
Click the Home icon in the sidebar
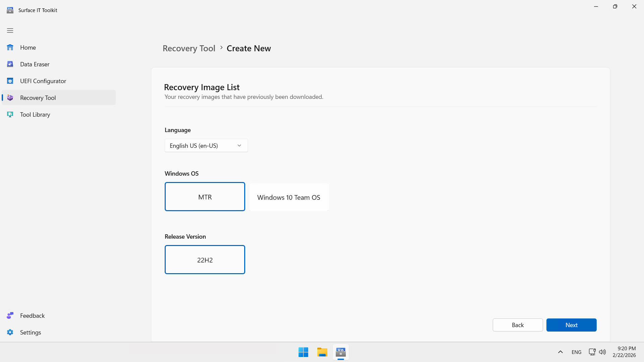[10, 47]
